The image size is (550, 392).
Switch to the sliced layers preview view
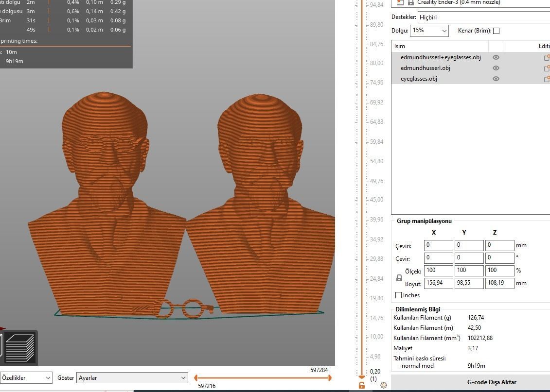[20, 348]
